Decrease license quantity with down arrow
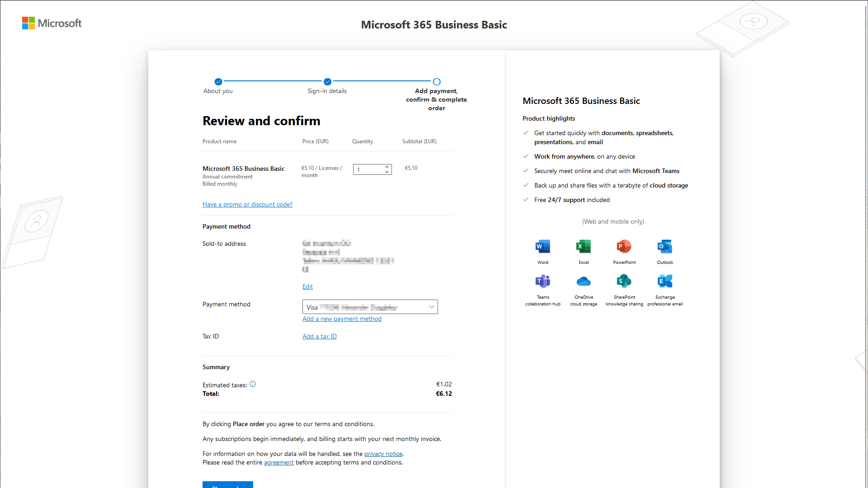The height and width of the screenshot is (488, 868). click(x=387, y=172)
